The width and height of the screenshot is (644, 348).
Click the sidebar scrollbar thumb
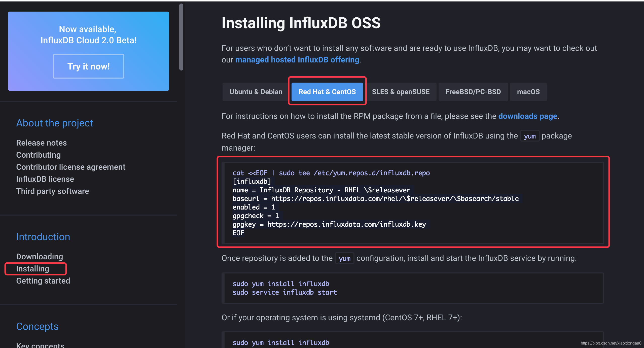pos(181,37)
